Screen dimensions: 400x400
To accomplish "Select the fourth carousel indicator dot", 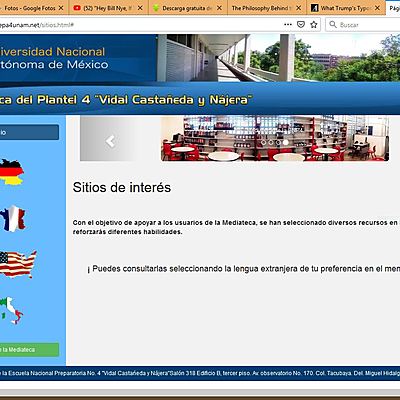I will [286, 142].
